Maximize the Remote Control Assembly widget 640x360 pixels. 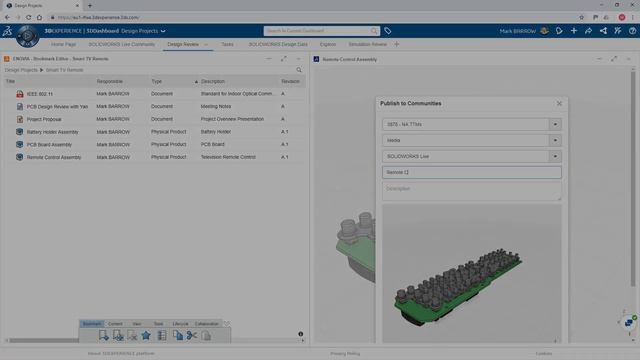point(614,59)
